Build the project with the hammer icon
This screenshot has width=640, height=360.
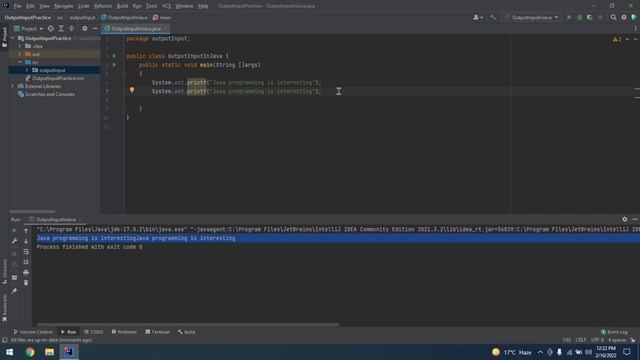493,18
